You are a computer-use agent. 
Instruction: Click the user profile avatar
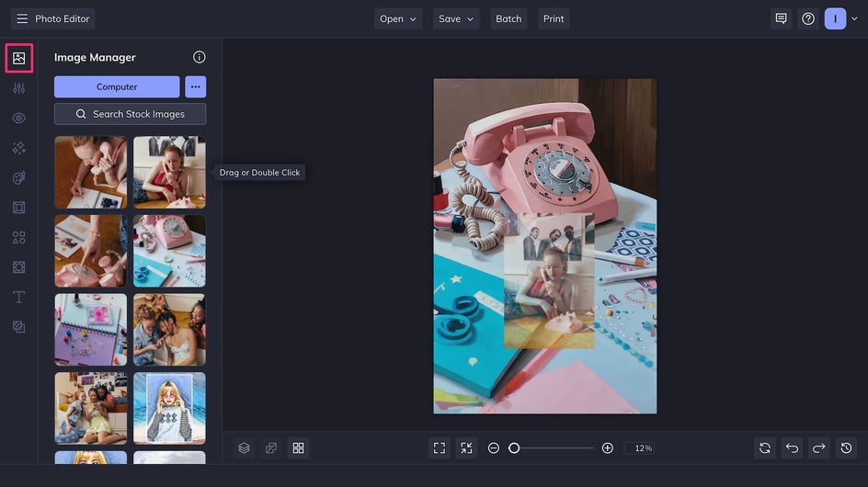835,18
